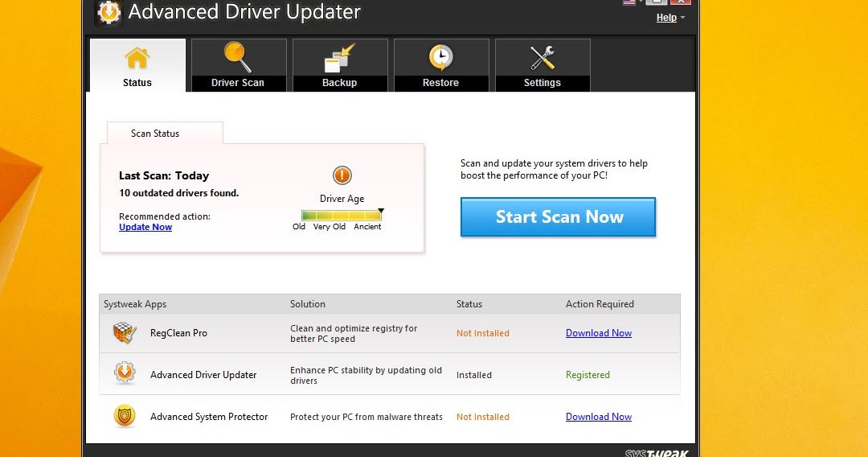Open the Settings tab label
This screenshot has width=868, height=457.
[x=542, y=83]
